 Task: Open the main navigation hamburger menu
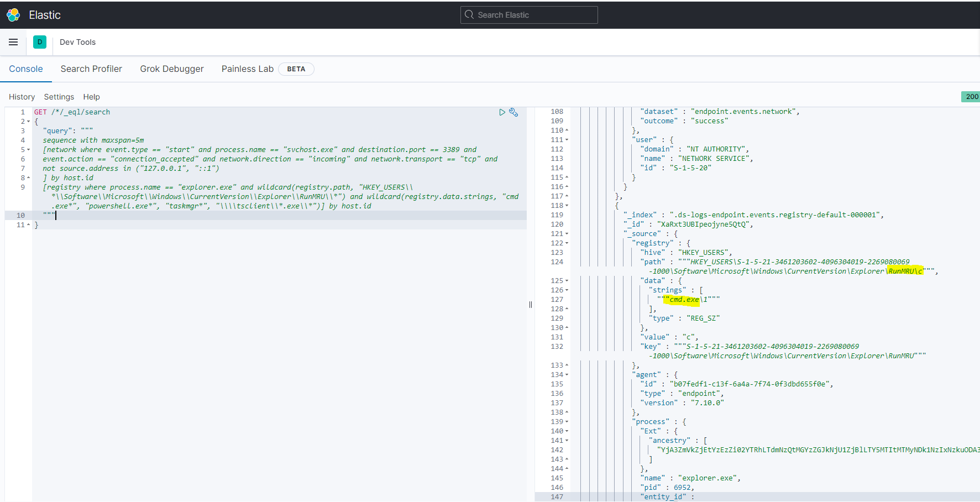13,42
